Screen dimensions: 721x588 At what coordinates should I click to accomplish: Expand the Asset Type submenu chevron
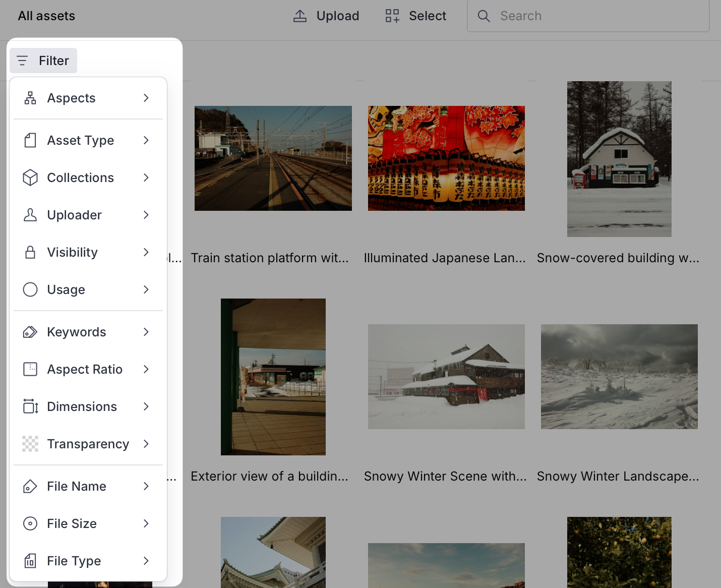(x=146, y=140)
